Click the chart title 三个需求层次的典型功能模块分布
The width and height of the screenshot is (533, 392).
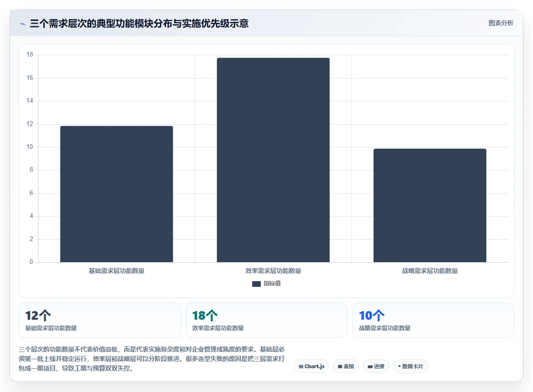(139, 23)
